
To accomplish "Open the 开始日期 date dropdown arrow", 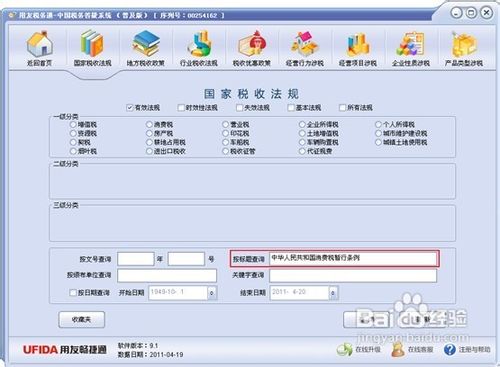I will click(212, 293).
